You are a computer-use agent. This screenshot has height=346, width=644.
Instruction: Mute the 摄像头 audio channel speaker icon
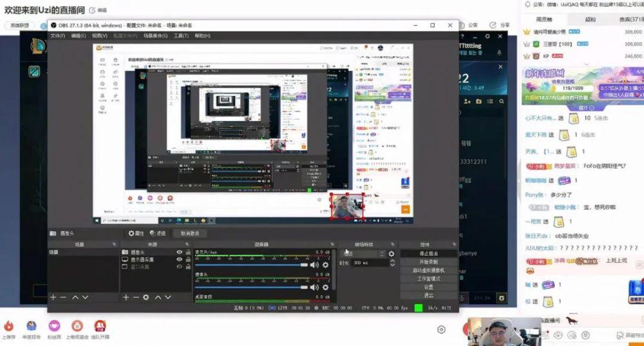pyautogui.click(x=314, y=287)
